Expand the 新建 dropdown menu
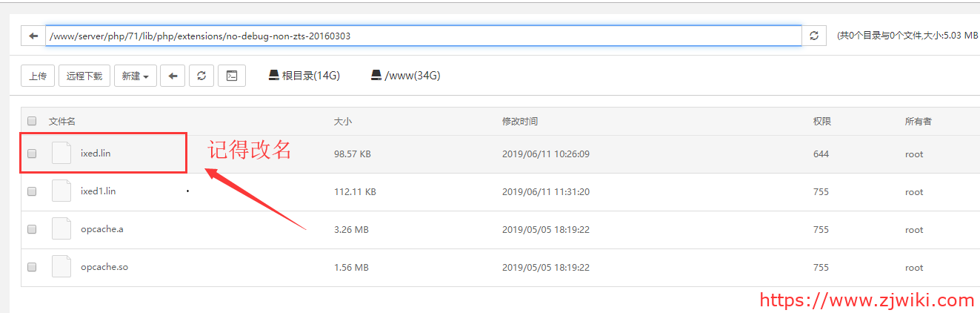The width and height of the screenshot is (980, 313). 136,76
